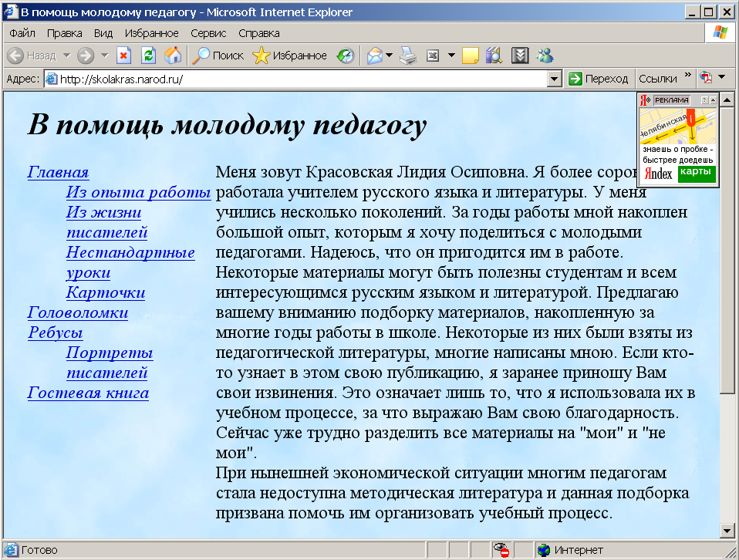
Task: Click the Windows flag logo throbber
Action: coord(720,33)
